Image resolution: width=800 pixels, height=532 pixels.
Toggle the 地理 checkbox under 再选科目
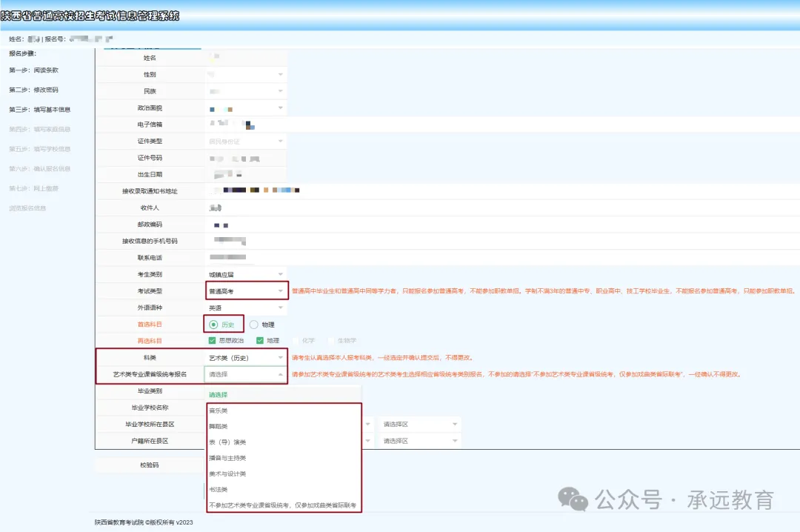tap(260, 341)
